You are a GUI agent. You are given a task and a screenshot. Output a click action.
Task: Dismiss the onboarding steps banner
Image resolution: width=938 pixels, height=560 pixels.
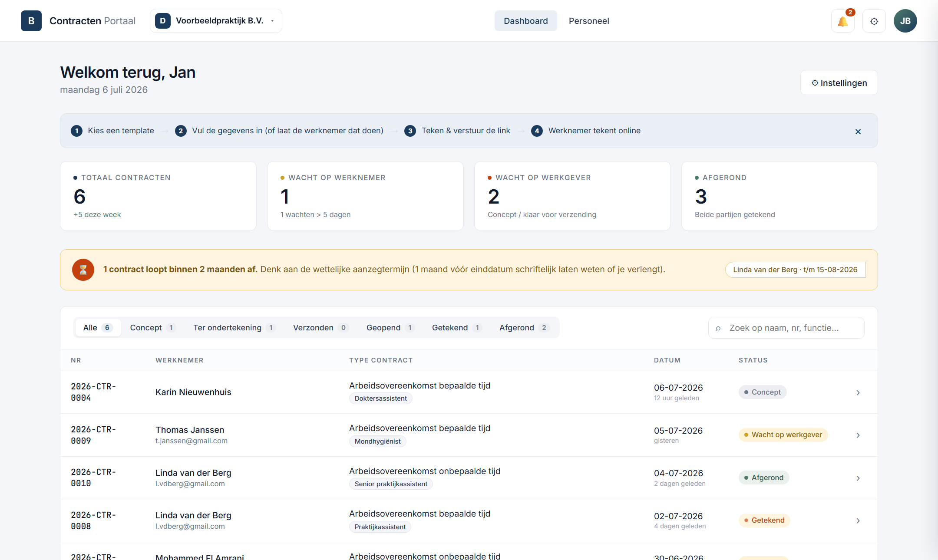[858, 132]
